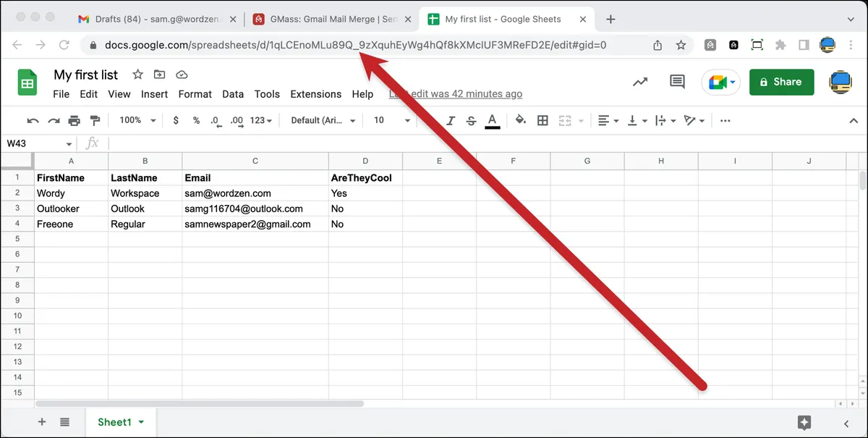Open the Format menu

pyautogui.click(x=195, y=94)
